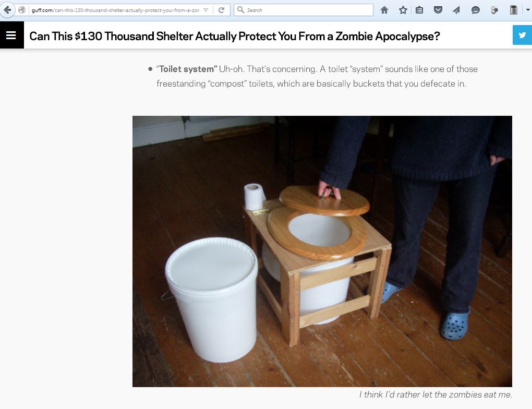Reload the page with refresh icon
The height and width of the screenshot is (409, 532).
point(222,10)
